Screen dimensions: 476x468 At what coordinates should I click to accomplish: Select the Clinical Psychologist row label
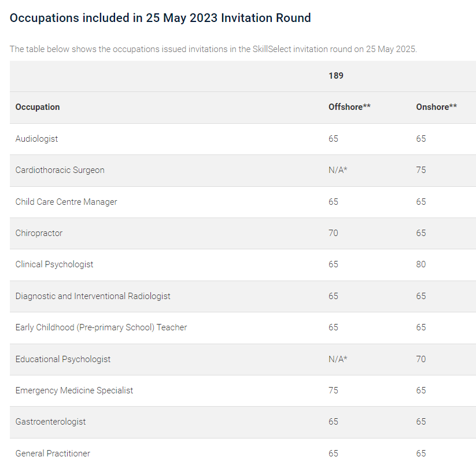(54, 264)
